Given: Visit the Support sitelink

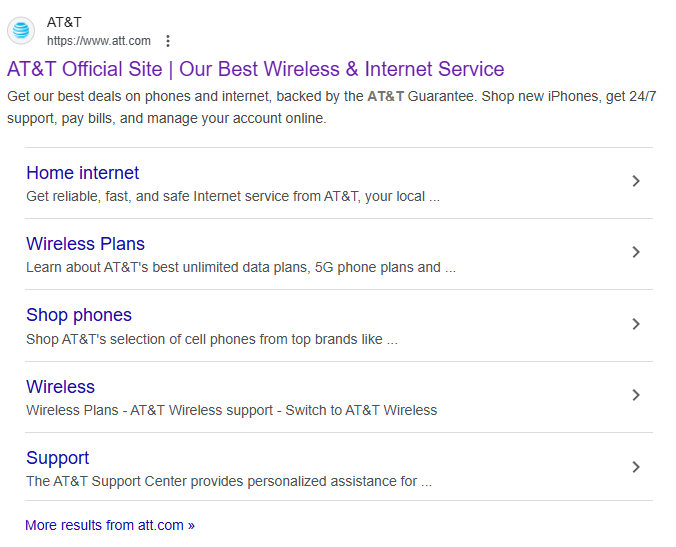Looking at the screenshot, I should pyautogui.click(x=57, y=458).
